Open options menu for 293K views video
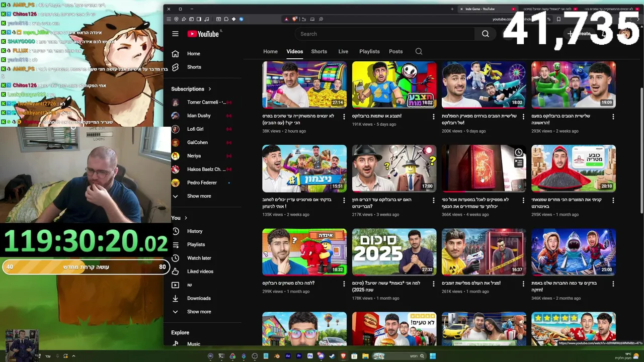Image resolution: width=644 pixels, height=362 pixels. [x=613, y=117]
